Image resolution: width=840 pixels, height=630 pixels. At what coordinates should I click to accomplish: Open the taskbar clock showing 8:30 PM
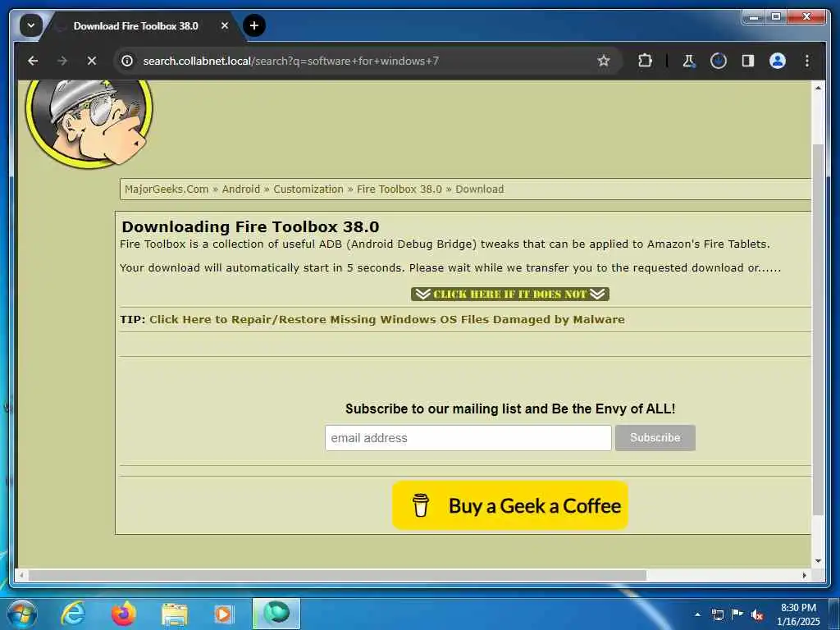click(798, 614)
